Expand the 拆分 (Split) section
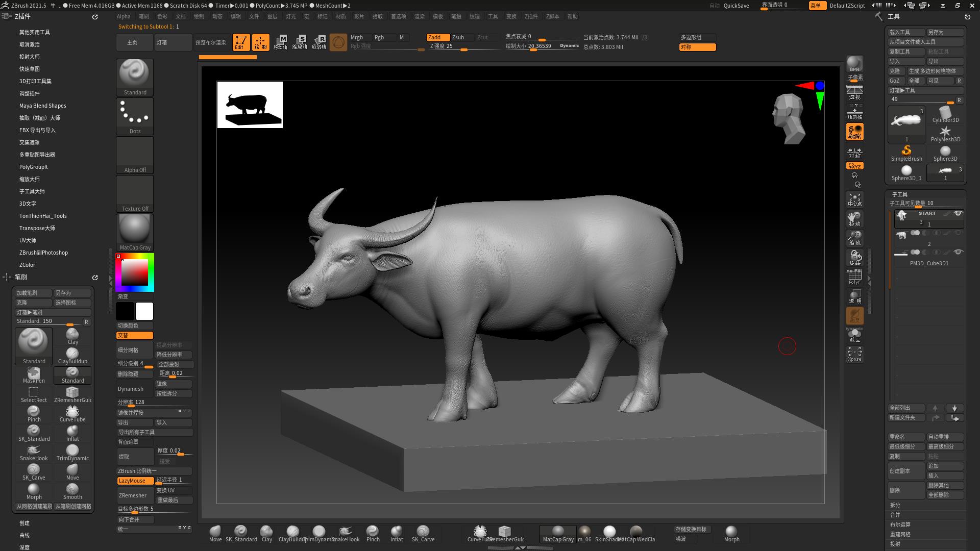980x551 pixels. point(895,505)
